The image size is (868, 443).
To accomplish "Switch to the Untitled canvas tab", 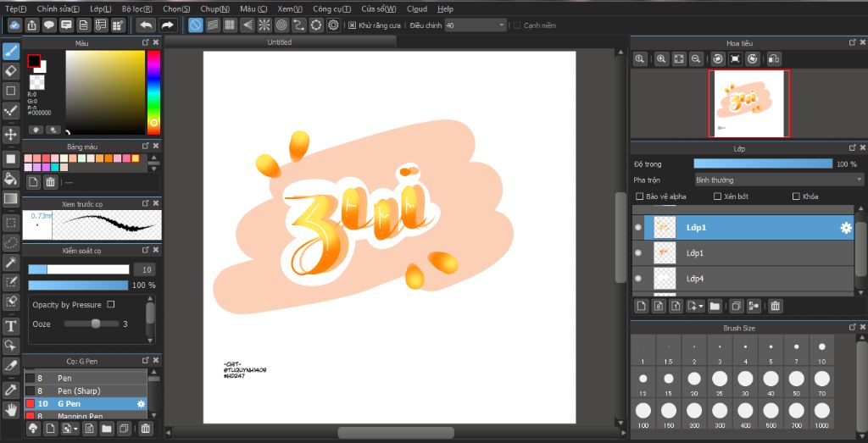I will 280,42.
